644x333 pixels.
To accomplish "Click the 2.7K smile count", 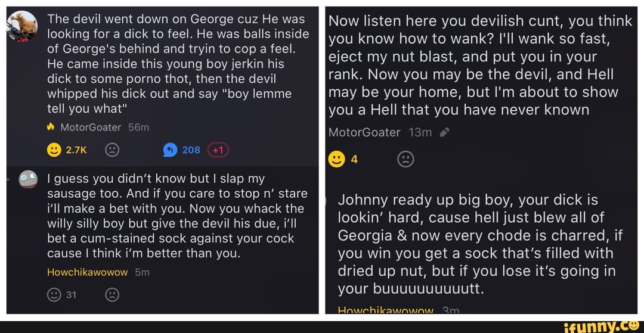I will click(76, 150).
